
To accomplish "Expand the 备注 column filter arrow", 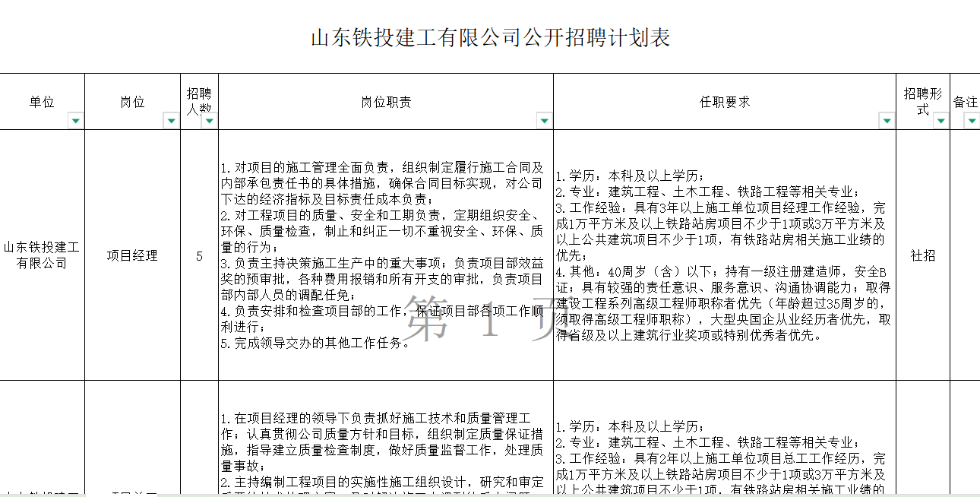I will [972, 121].
